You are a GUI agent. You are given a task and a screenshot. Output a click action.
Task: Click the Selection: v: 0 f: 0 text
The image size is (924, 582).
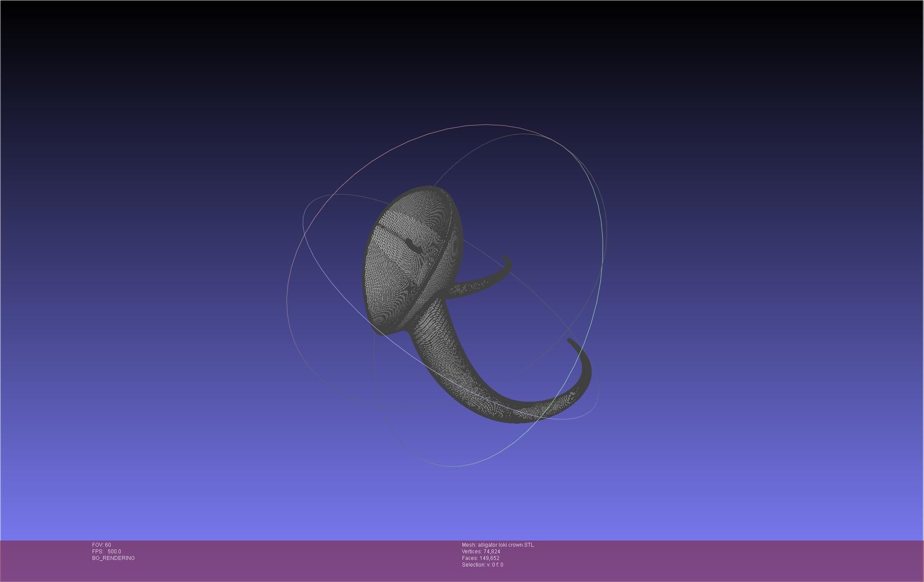pos(482,565)
